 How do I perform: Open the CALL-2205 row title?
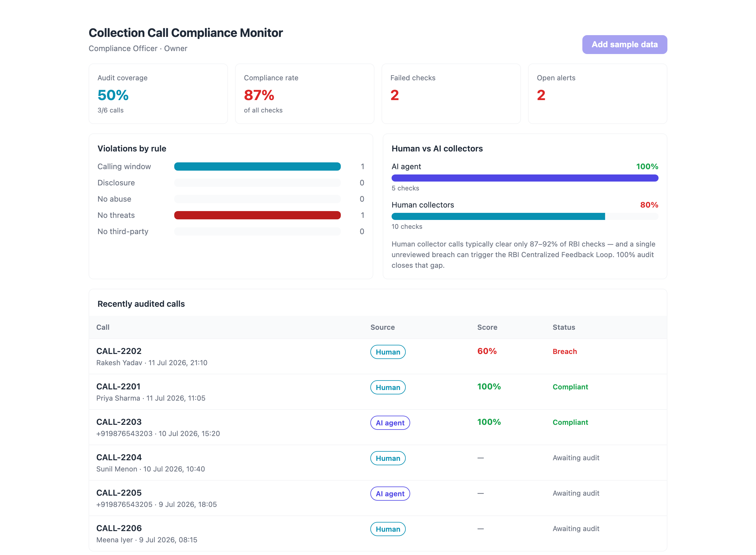(119, 492)
